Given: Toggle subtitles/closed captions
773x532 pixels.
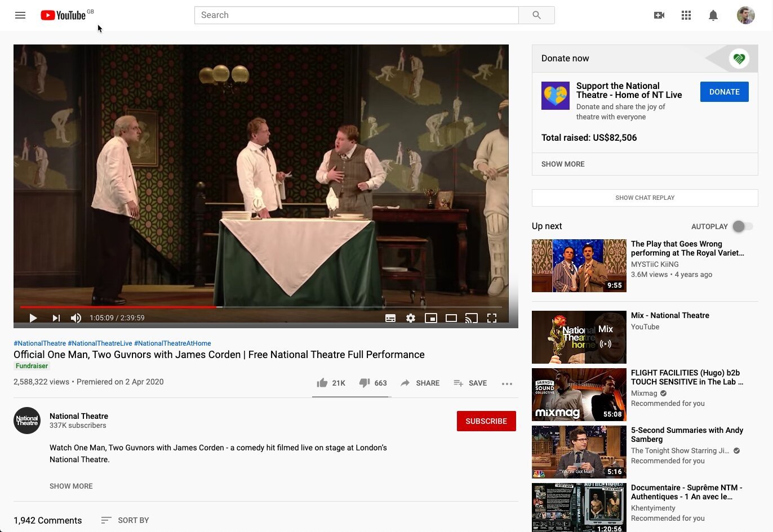Looking at the screenshot, I should tap(390, 318).
